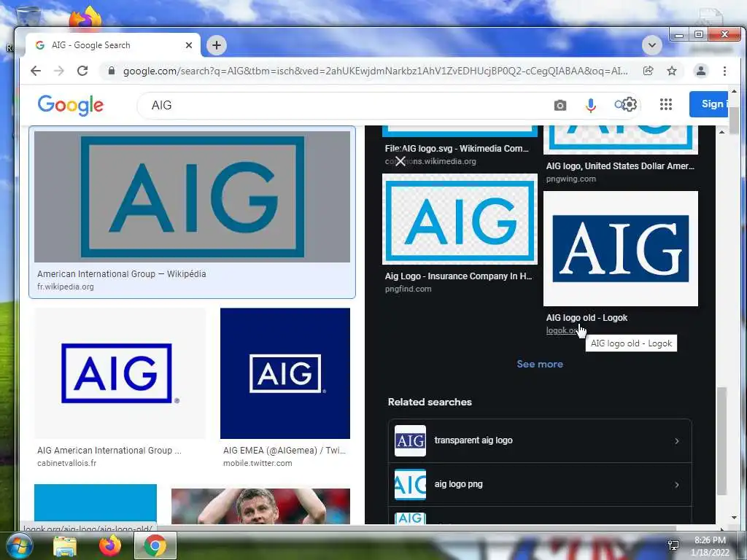Open a new tab with the plus button
The image size is (747, 560).
click(216, 45)
